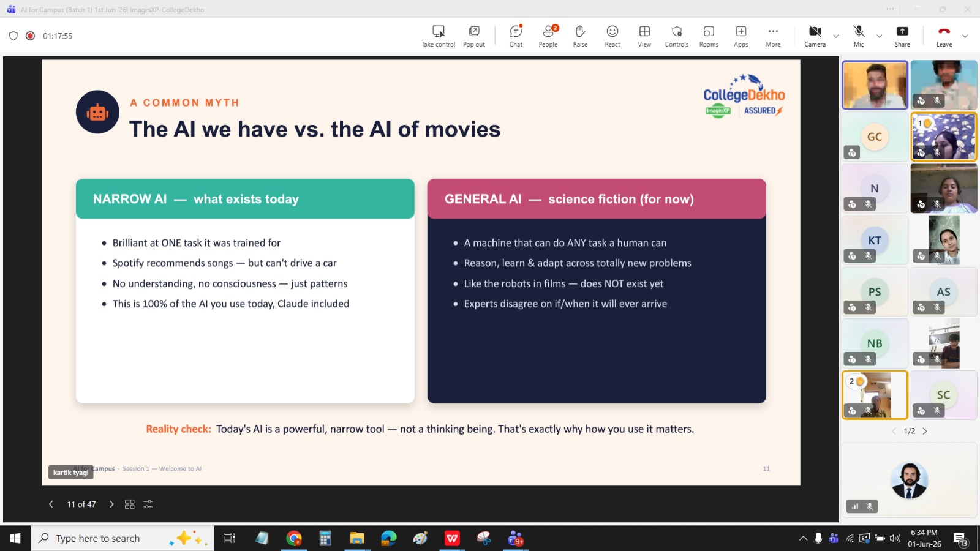Open the React emoji menu
Image resolution: width=980 pixels, height=551 pixels.
tap(612, 36)
